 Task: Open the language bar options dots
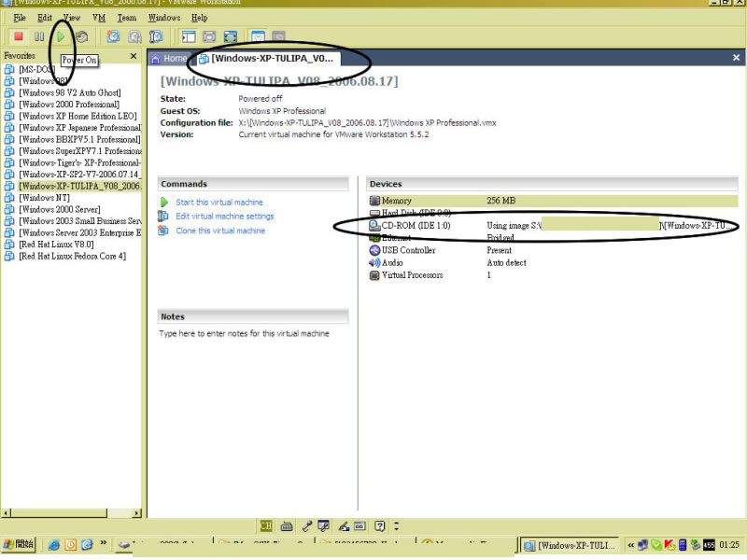click(x=396, y=525)
